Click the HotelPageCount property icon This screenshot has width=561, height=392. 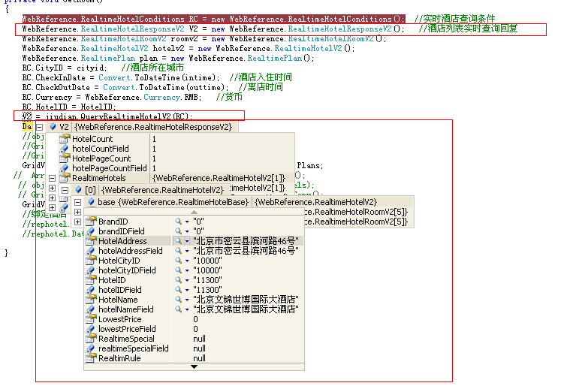(65, 158)
